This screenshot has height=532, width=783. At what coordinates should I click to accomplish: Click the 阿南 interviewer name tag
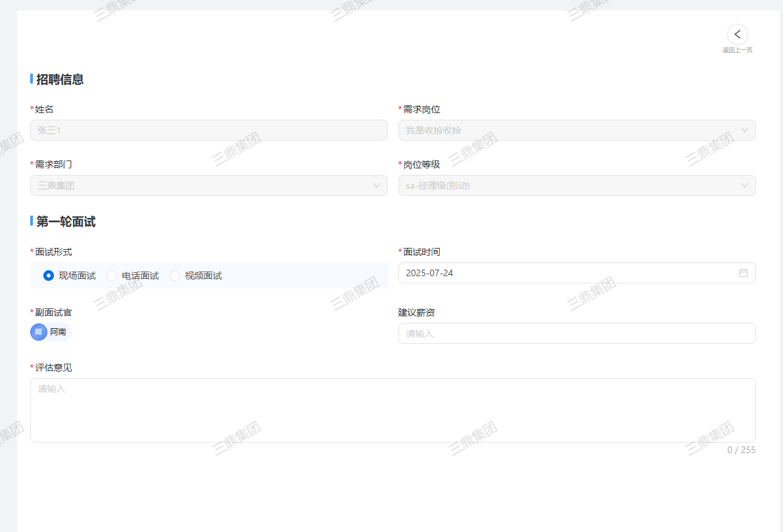[59, 332]
